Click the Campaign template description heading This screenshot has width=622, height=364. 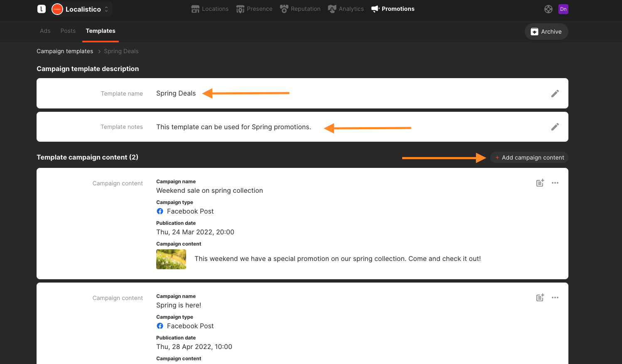[x=88, y=69]
